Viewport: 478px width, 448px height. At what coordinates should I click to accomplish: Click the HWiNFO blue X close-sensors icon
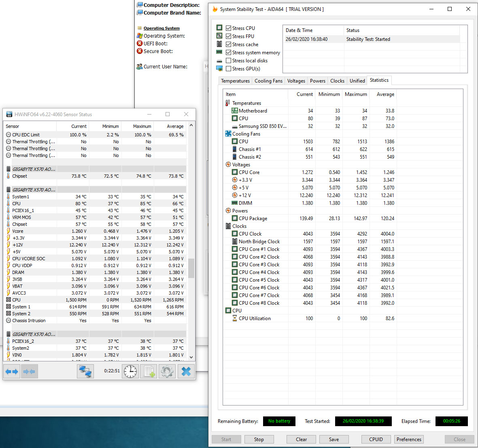point(186,372)
